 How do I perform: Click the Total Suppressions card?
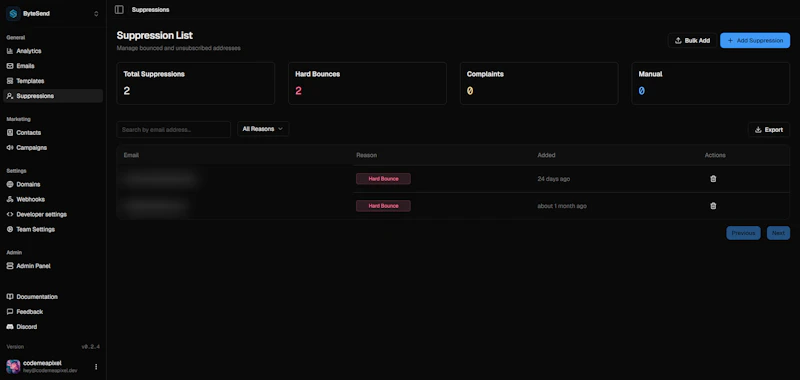196,84
